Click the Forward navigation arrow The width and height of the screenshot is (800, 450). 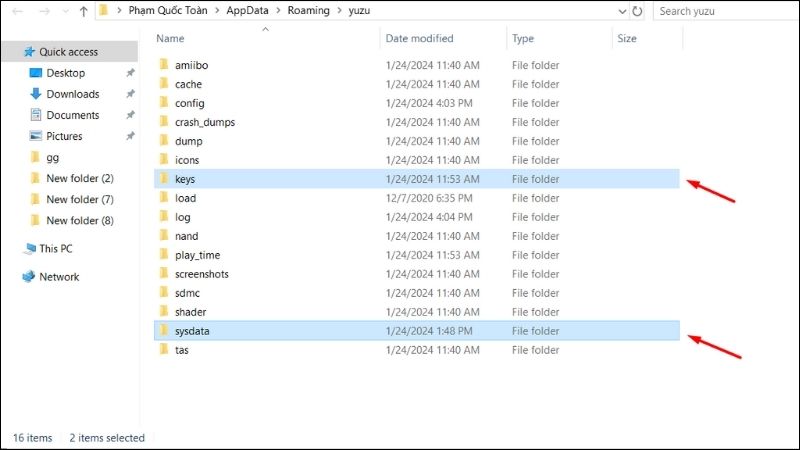point(44,11)
